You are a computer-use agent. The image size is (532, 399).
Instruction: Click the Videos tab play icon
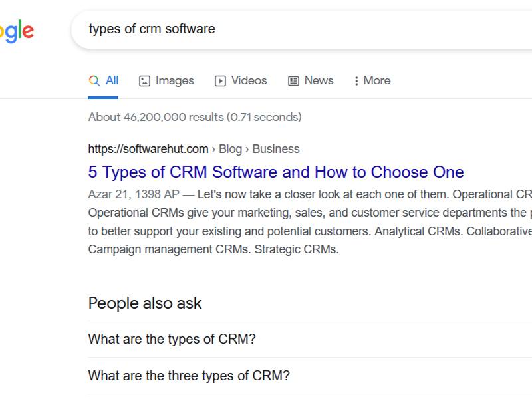pyautogui.click(x=220, y=81)
